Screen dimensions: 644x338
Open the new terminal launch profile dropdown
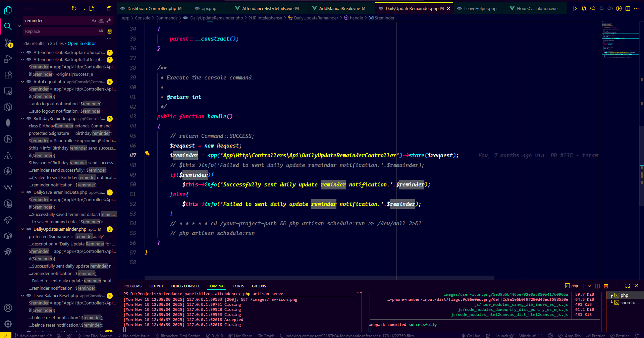[x=589, y=286]
